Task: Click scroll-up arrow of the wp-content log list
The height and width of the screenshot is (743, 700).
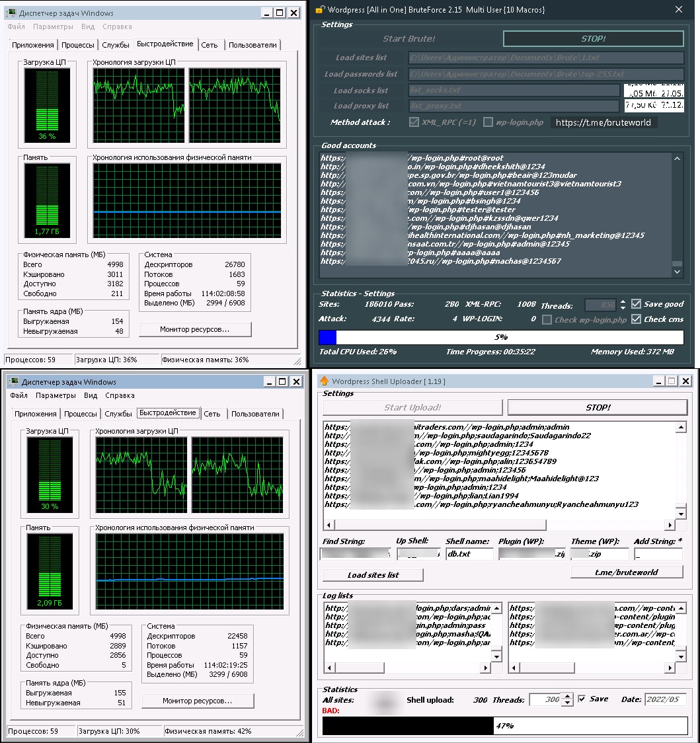Action: tap(681, 608)
